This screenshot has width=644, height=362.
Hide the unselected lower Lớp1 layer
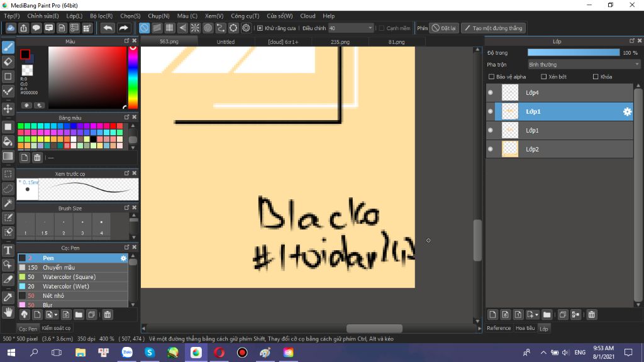coord(491,130)
